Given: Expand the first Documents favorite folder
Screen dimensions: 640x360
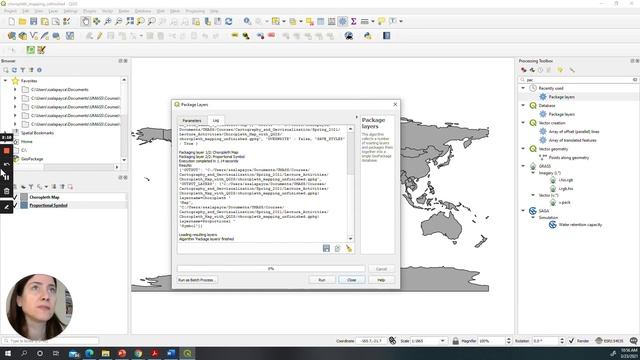Looking at the screenshot, I should click(15, 89).
